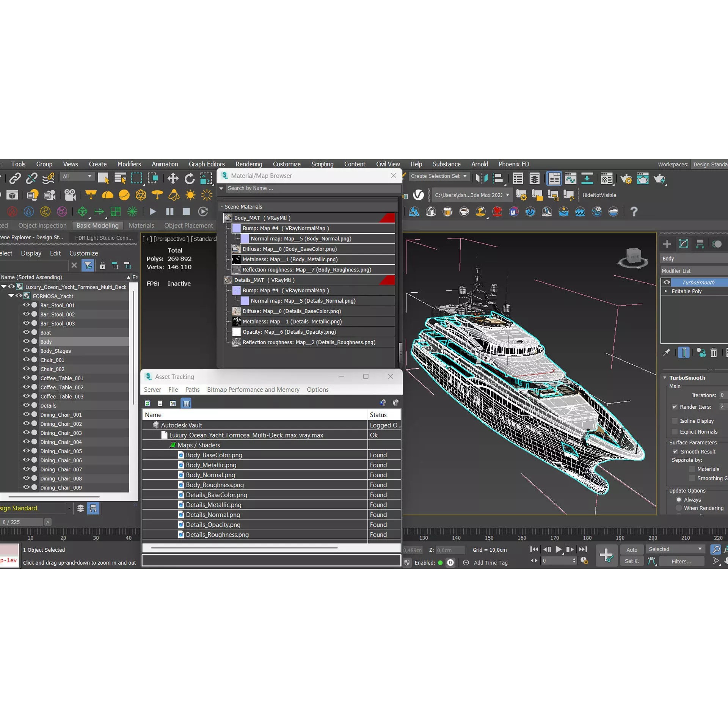Click the Filters... button

[681, 561]
